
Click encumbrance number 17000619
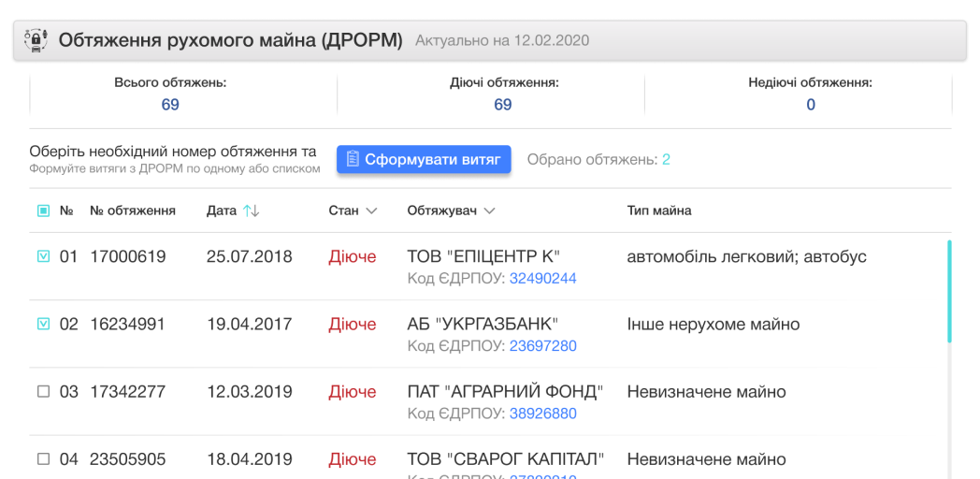click(127, 256)
